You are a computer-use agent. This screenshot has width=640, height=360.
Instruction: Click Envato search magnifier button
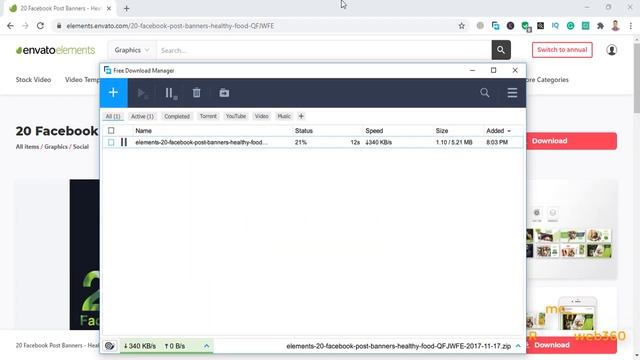(501, 50)
